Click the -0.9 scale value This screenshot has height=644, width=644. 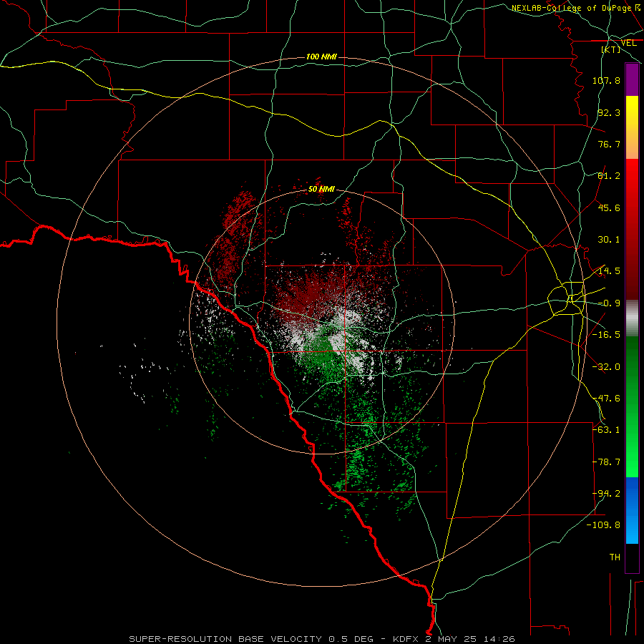tap(609, 303)
